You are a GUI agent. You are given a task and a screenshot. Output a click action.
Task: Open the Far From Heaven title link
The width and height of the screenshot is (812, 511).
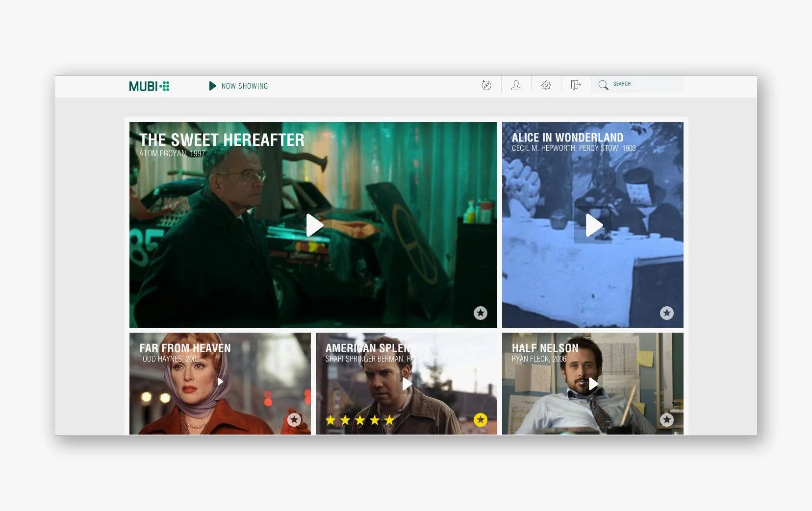(185, 348)
